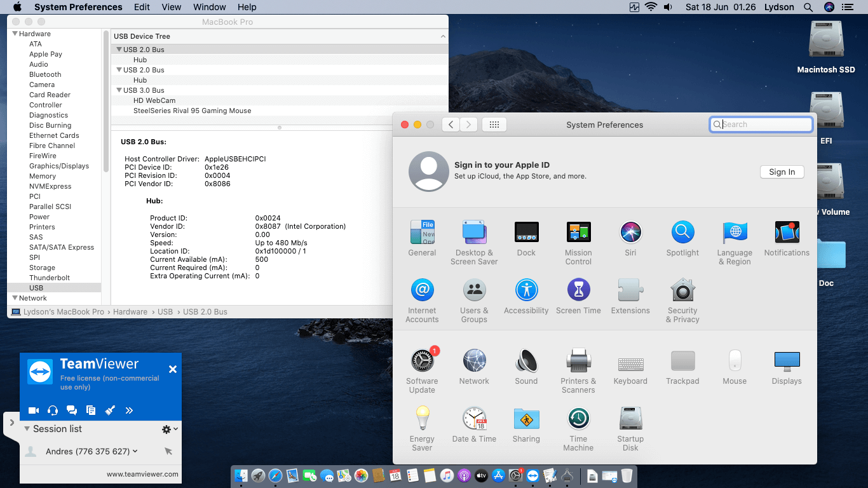
Task: Open Mission Control preferences
Action: [578, 233]
